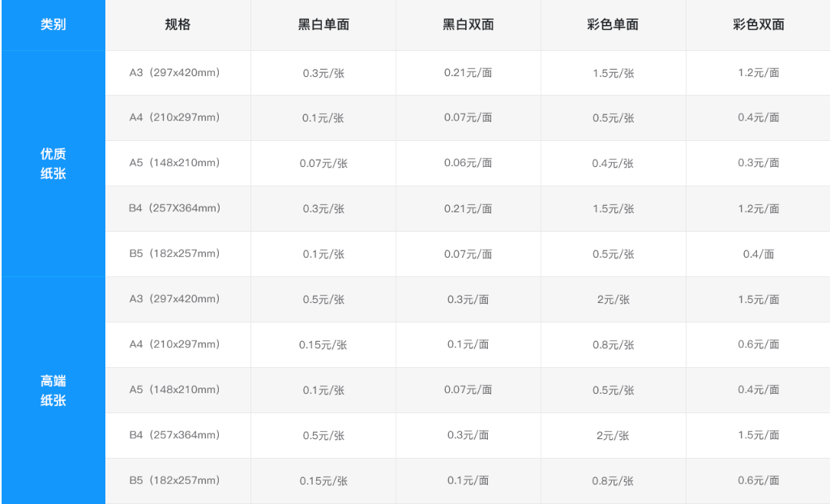Click the 0.15元/张 price in 高端 A4 row
Screen dimensions: 830x504
[323, 344]
